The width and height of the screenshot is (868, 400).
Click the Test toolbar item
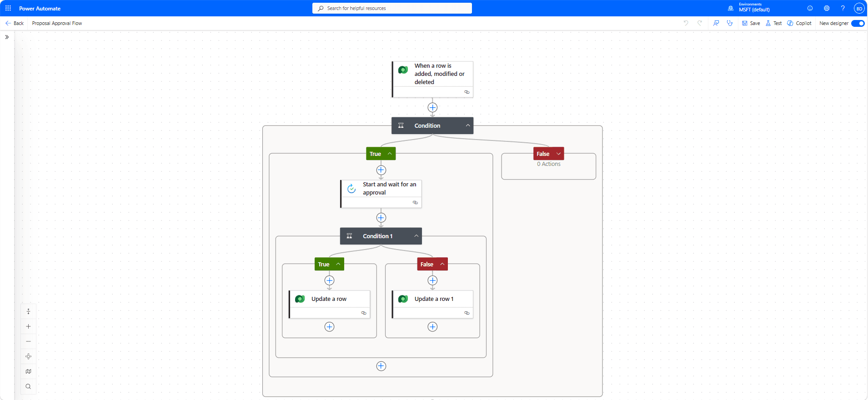[x=774, y=23]
